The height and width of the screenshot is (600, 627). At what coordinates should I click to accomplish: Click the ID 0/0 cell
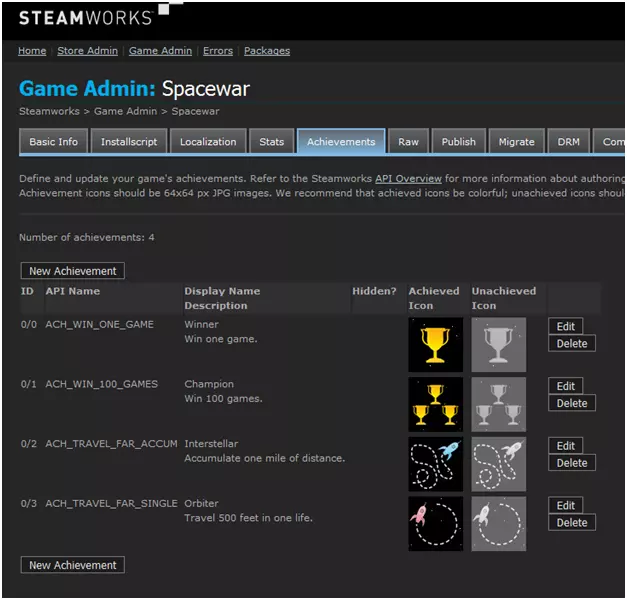29,324
